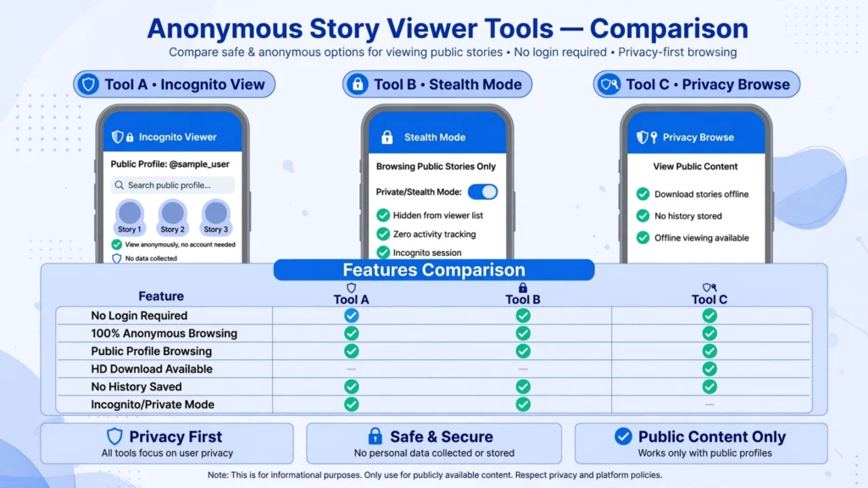Click the Privacy First shield icon
Image resolution: width=868 pixels, height=488 pixels.
[x=114, y=436]
